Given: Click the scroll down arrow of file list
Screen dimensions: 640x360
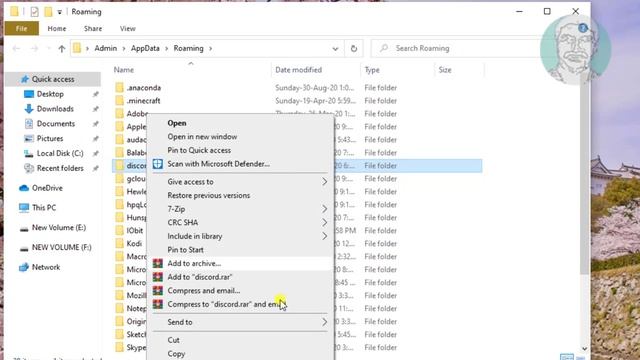Looking at the screenshot, I should tap(584, 349).
